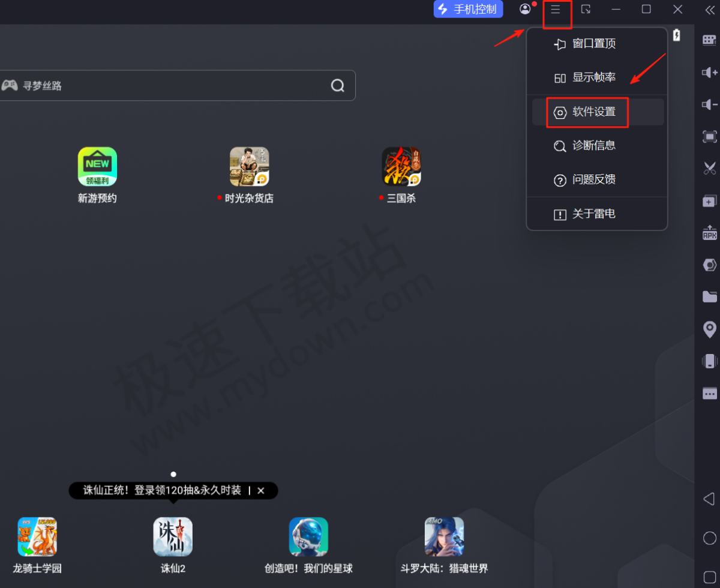The height and width of the screenshot is (588, 720).
Task: Open the multi-instance manager icon
Action: pos(709,201)
